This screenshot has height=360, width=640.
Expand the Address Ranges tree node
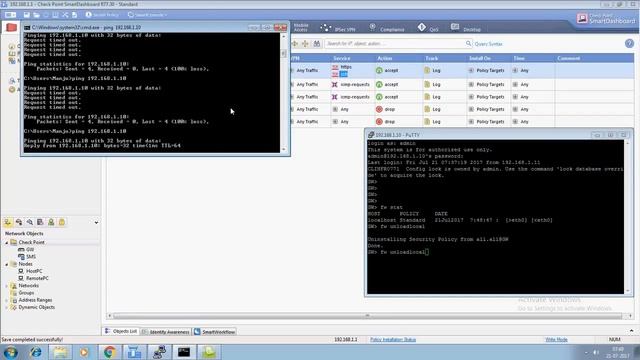7,300
